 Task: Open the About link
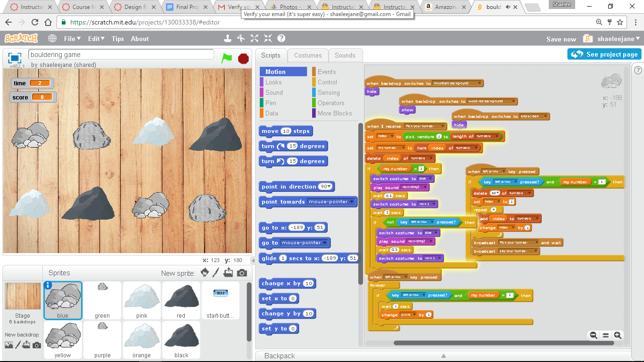140,39
